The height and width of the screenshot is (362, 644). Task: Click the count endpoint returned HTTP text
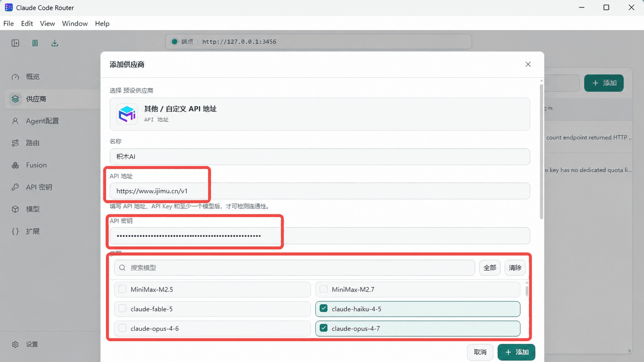pyautogui.click(x=589, y=137)
